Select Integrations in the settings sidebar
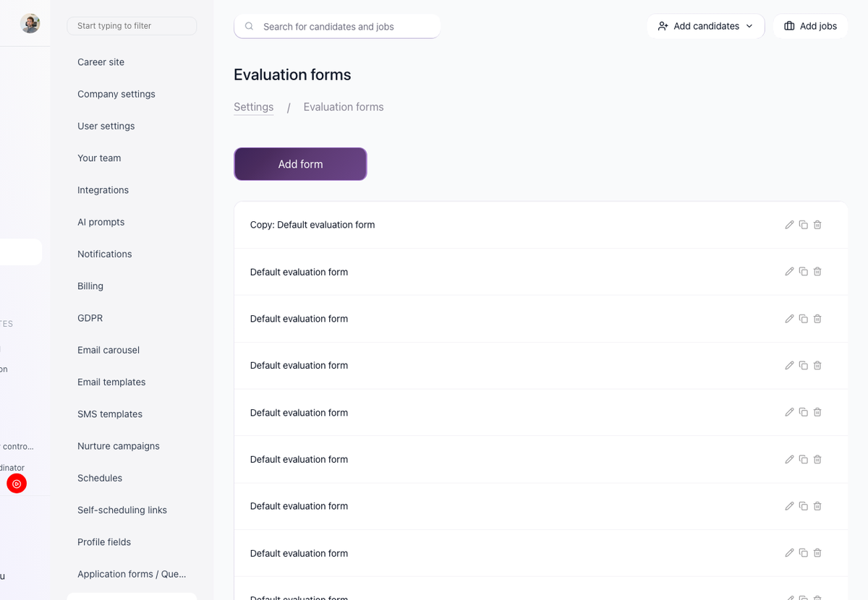This screenshot has height=600, width=868. tap(103, 190)
